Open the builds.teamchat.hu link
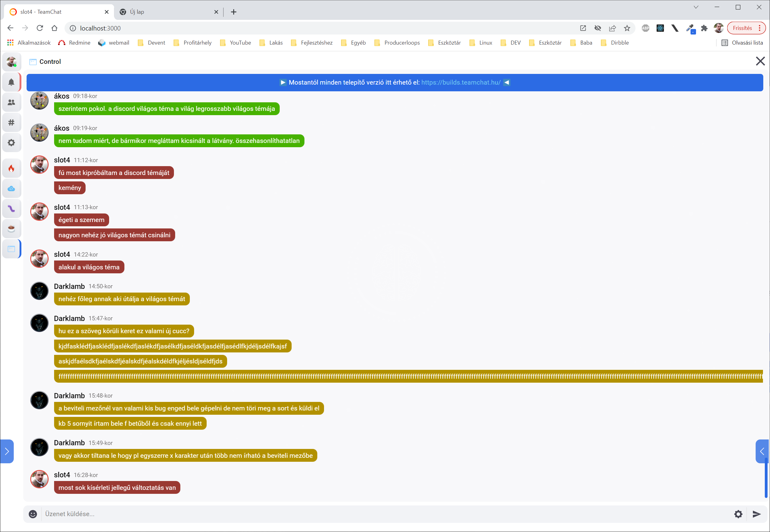 tap(460, 82)
